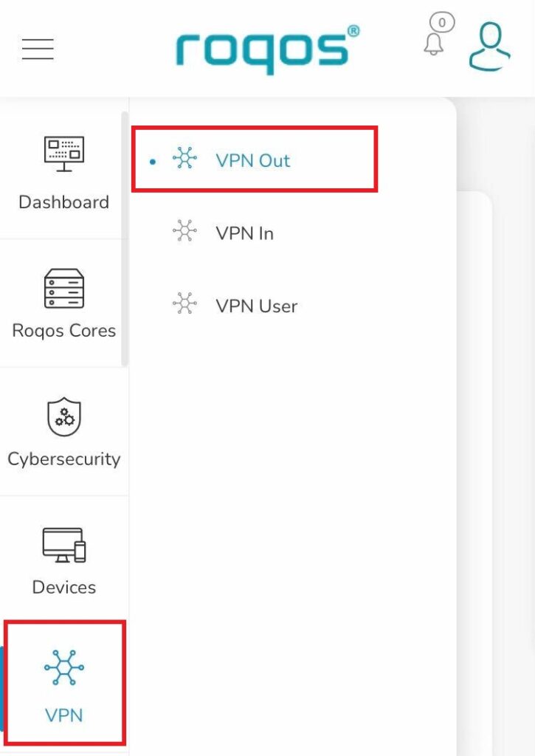The width and height of the screenshot is (535, 756).
Task: Open the Cybersecurity label in sidebar
Action: [x=64, y=459]
